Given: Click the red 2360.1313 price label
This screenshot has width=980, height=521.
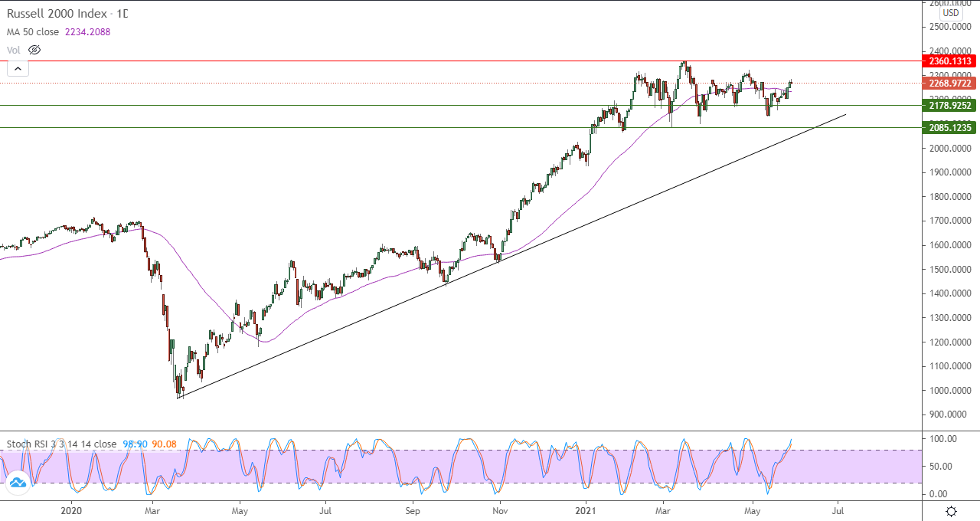Looking at the screenshot, I should click(x=949, y=61).
